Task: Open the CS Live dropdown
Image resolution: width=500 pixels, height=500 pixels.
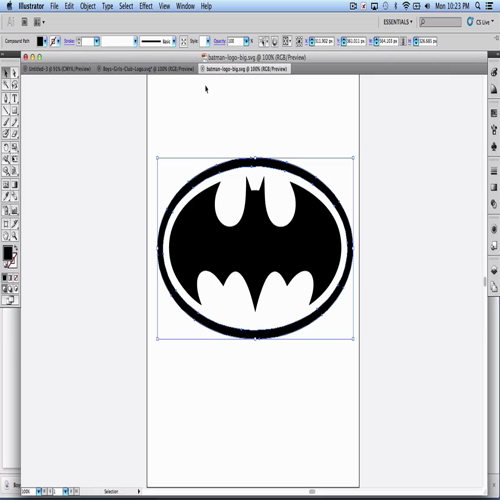Action: (x=481, y=22)
